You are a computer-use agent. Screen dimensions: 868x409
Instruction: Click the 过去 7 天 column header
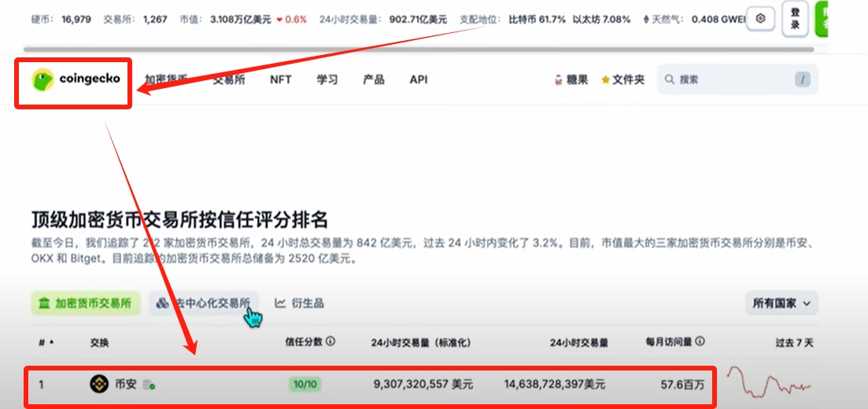click(x=794, y=343)
